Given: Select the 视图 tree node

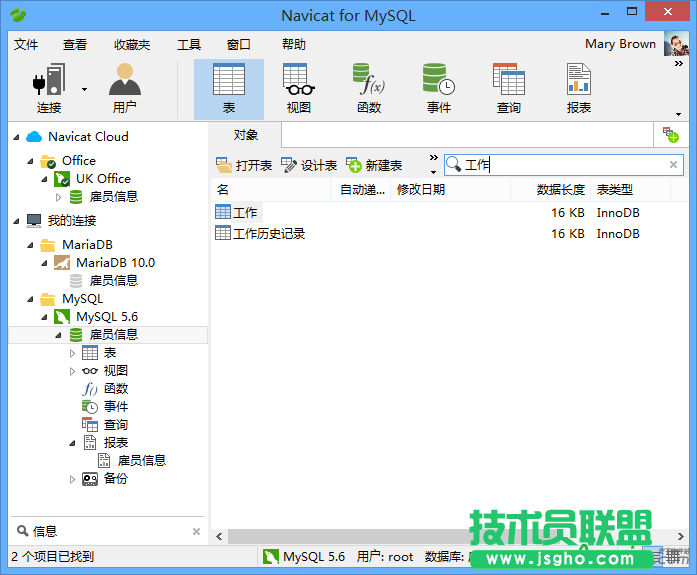Looking at the screenshot, I should pyautogui.click(x=105, y=371).
